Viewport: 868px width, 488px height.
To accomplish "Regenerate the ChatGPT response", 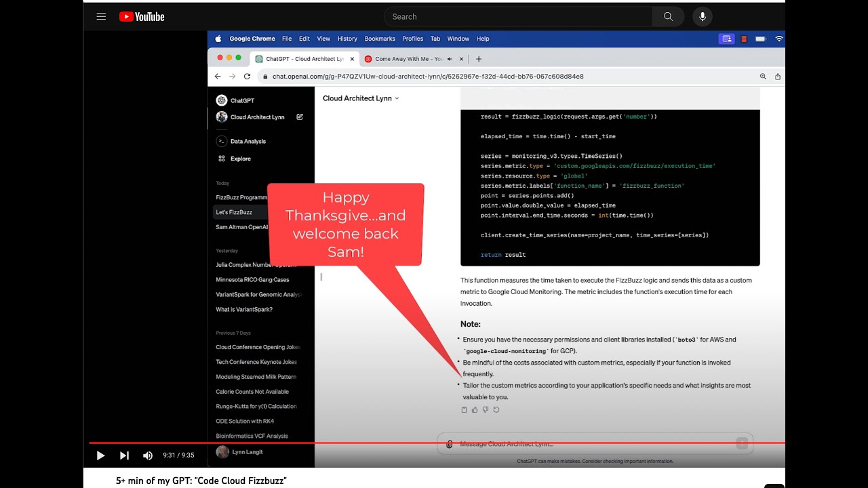I will (x=496, y=409).
